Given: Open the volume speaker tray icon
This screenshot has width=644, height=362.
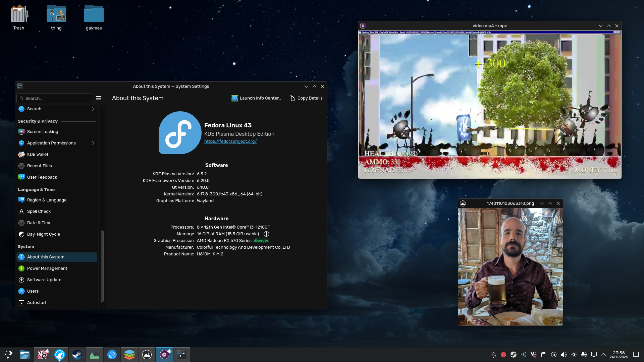Looking at the screenshot, I should (564, 355).
